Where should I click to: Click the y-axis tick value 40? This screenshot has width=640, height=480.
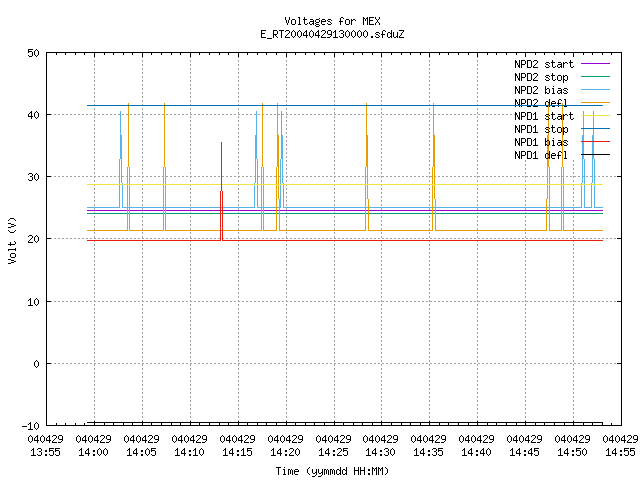(x=33, y=115)
